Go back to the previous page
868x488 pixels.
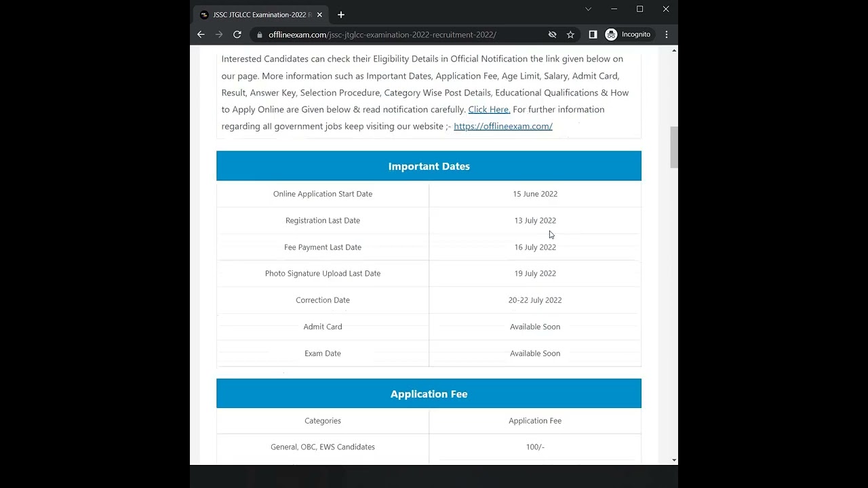click(201, 35)
